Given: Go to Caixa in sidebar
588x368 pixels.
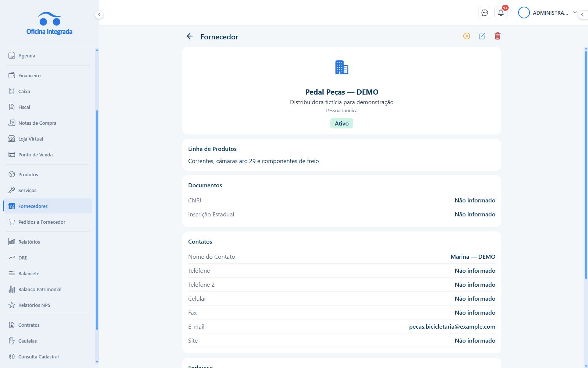Looking at the screenshot, I should click(x=48, y=91).
